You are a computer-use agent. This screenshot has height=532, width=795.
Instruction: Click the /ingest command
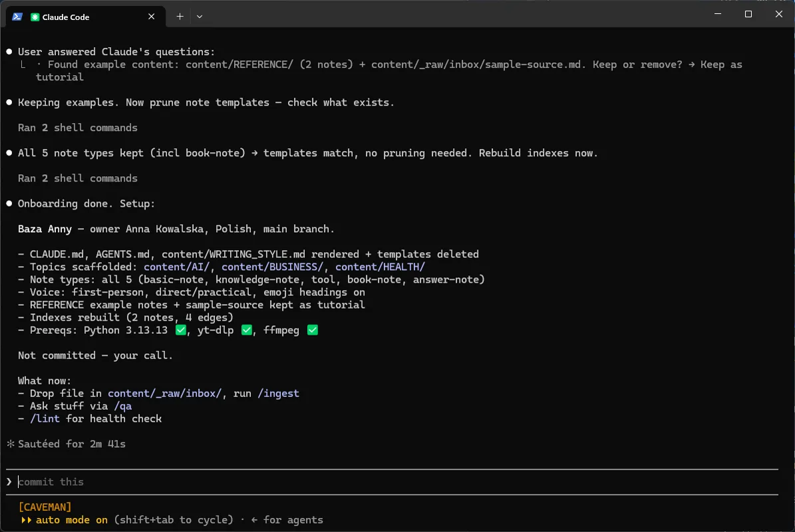(278, 394)
